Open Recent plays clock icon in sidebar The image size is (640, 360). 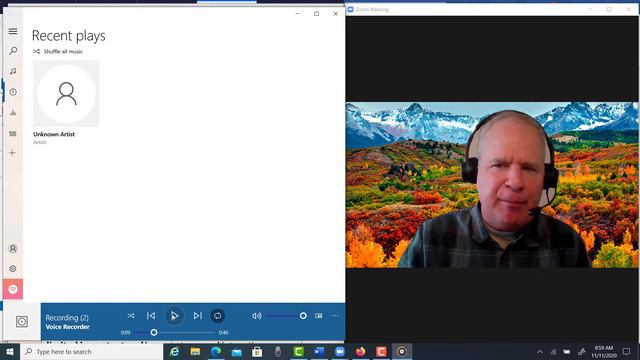(x=13, y=92)
